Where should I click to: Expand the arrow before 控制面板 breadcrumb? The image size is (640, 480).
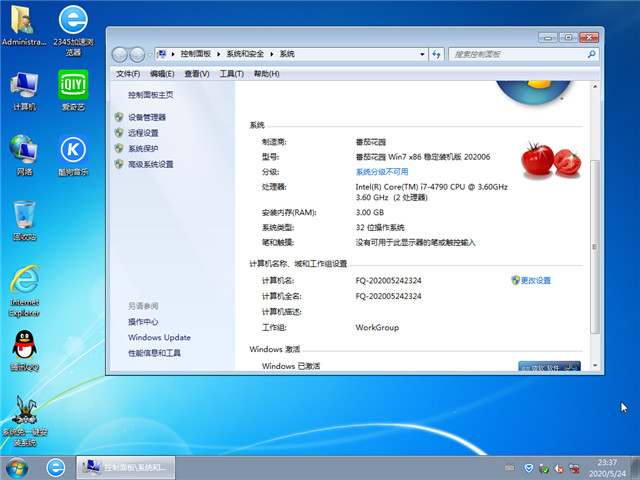(x=173, y=54)
